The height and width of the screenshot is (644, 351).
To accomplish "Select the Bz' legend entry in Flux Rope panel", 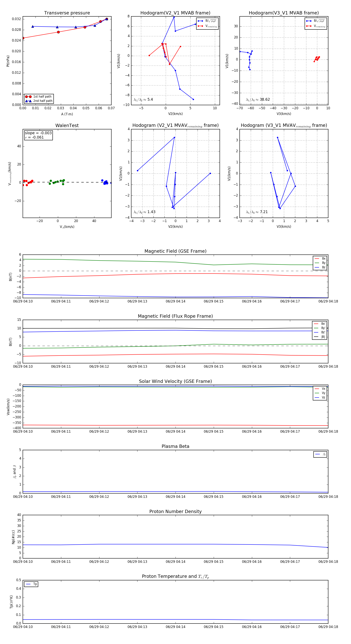I will [x=320, y=332].
